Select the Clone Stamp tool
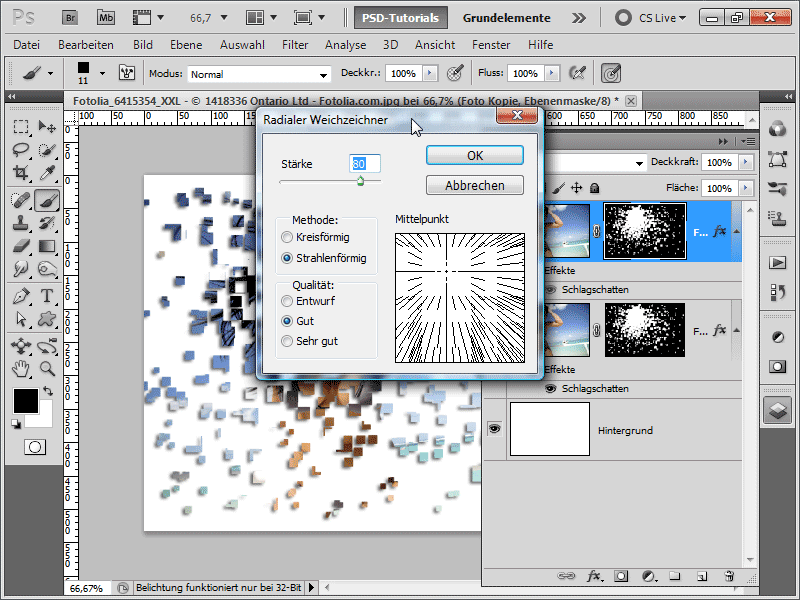Image resolution: width=800 pixels, height=600 pixels. point(21,223)
